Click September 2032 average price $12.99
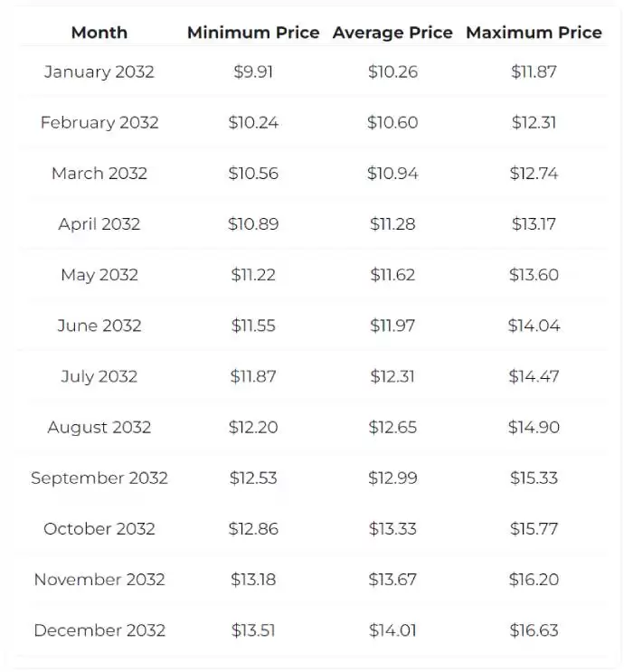This screenshot has height=672, width=633. 392,478
